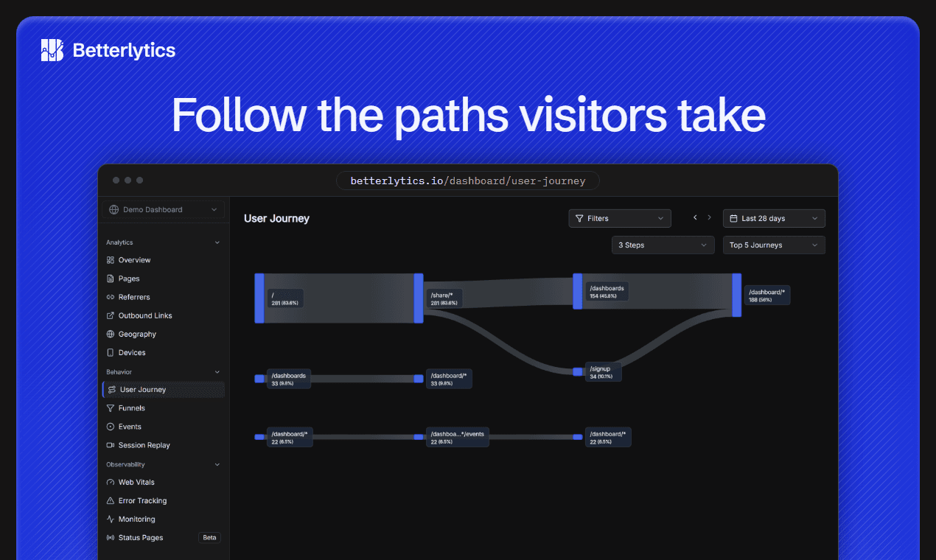The height and width of the screenshot is (560, 936).
Task: Click the /signup 34 (10.1%) node
Action: (x=604, y=372)
